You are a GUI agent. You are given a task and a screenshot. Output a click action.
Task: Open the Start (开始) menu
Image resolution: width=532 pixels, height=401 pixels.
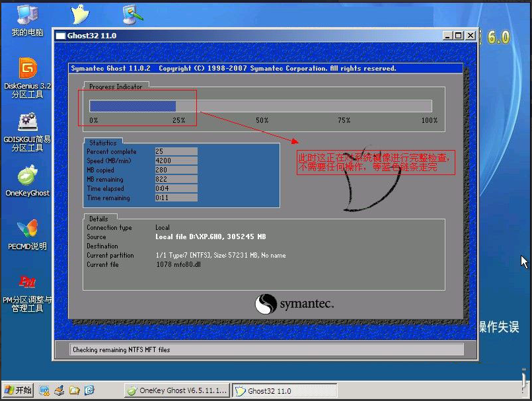(x=18, y=390)
